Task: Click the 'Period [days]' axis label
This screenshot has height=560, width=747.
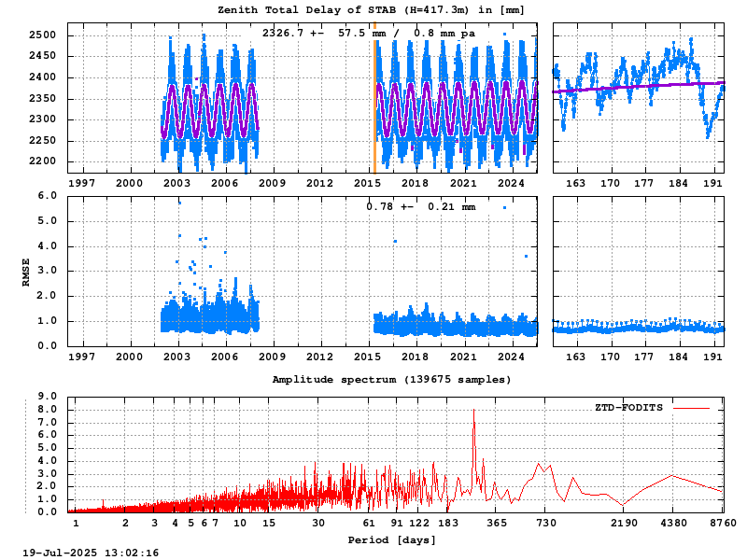Action: (391, 540)
